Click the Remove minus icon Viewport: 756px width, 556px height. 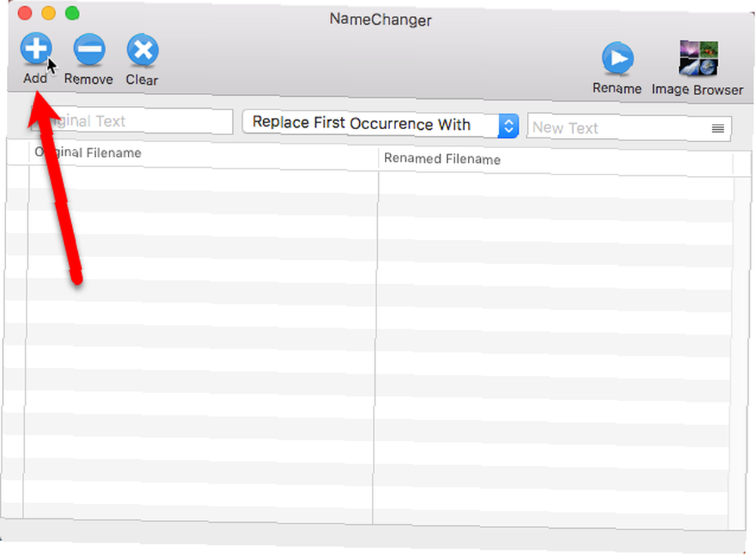[x=89, y=49]
